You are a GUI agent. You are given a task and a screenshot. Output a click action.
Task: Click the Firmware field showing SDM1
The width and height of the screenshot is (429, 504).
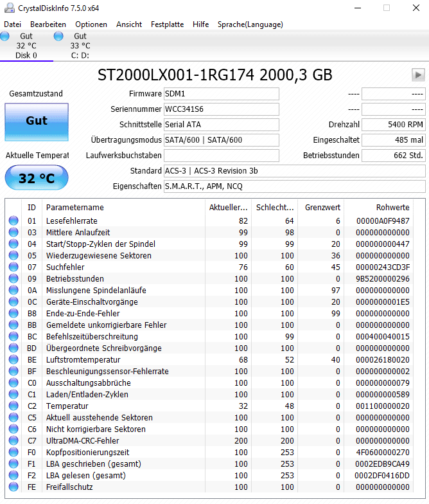pos(221,94)
